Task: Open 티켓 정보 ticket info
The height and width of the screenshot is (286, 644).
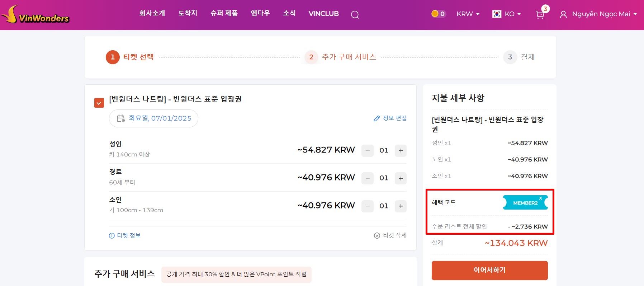Action: click(x=125, y=235)
